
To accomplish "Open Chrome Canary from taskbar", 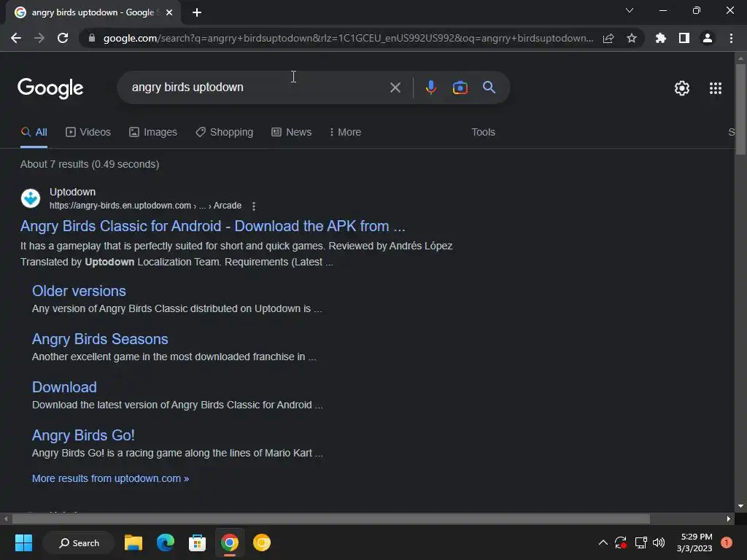I will pos(262,542).
